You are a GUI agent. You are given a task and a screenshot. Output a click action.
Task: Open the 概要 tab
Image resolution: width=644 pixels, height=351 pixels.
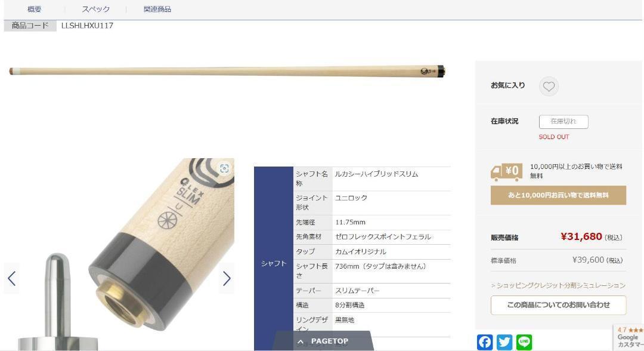[35, 9]
